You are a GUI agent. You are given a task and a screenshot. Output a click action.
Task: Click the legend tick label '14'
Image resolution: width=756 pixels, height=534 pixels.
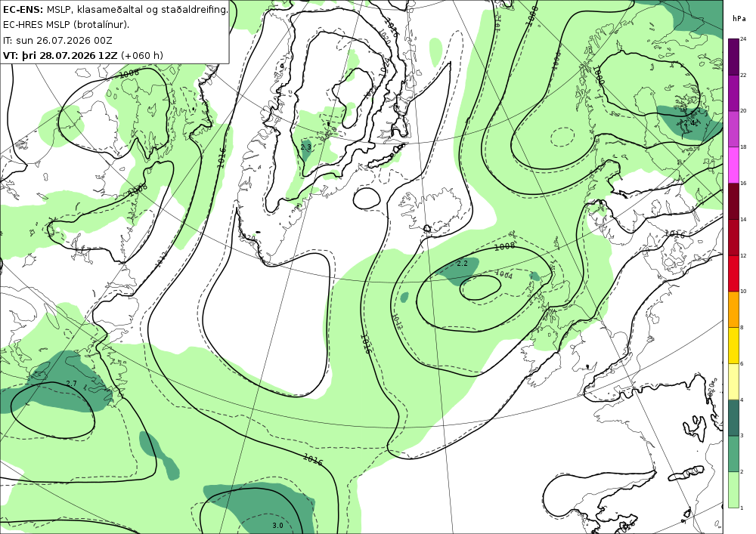743,219
